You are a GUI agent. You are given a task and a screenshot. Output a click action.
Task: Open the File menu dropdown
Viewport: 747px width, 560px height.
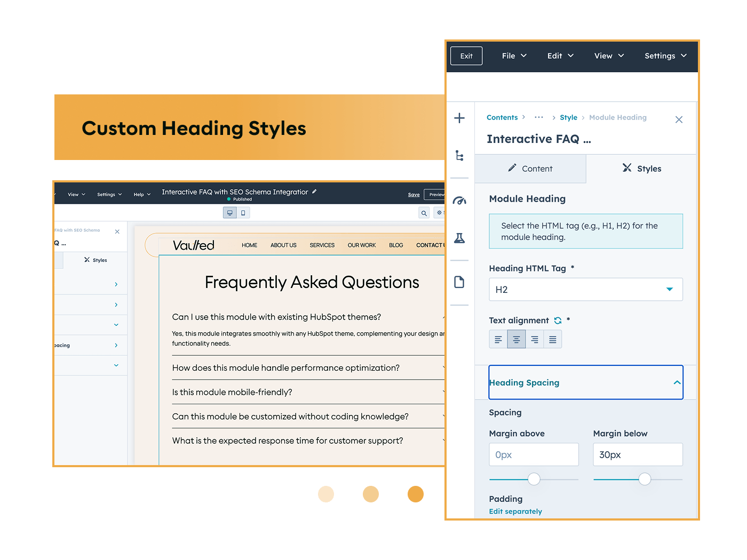pyautogui.click(x=514, y=55)
